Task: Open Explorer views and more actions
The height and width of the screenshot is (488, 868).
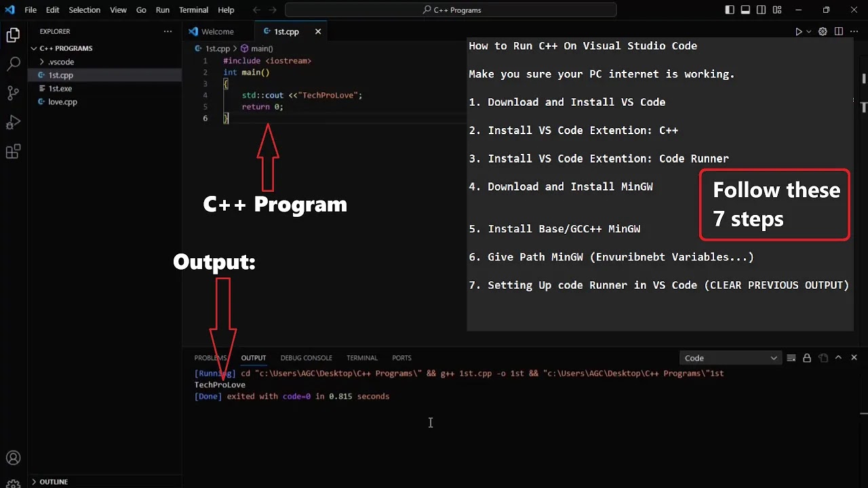Action: coord(167,31)
